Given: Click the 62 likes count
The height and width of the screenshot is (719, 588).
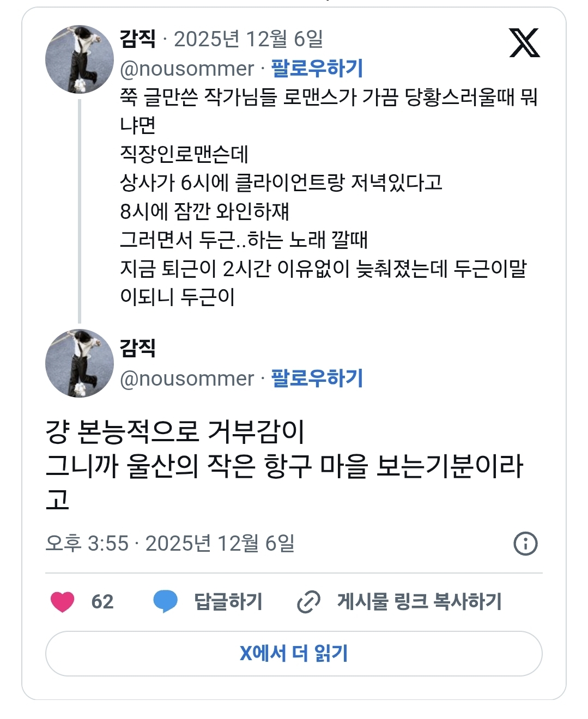Looking at the screenshot, I should [102, 601].
